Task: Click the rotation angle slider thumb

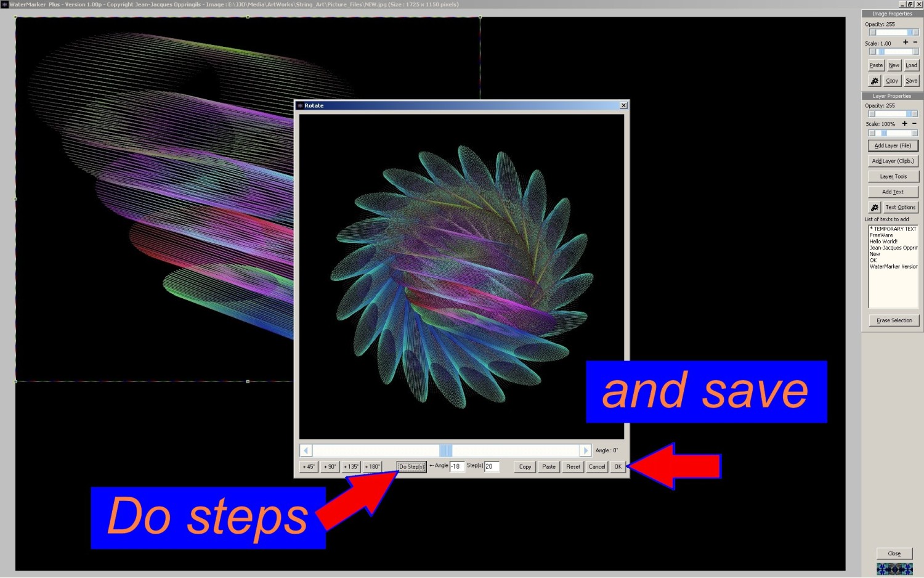Action: click(x=446, y=450)
